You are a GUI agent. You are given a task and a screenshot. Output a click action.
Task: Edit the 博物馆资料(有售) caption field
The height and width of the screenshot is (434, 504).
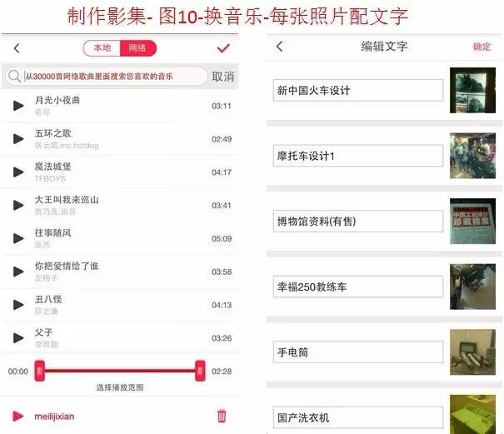pyautogui.click(x=358, y=222)
